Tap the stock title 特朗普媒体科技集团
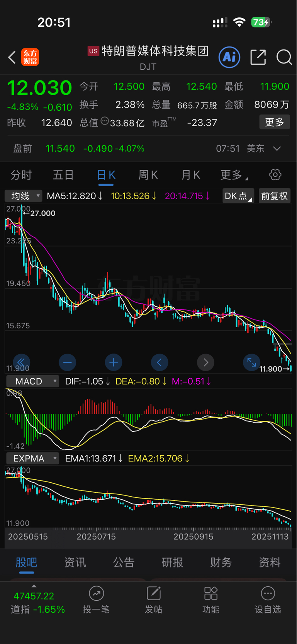 click(155, 51)
